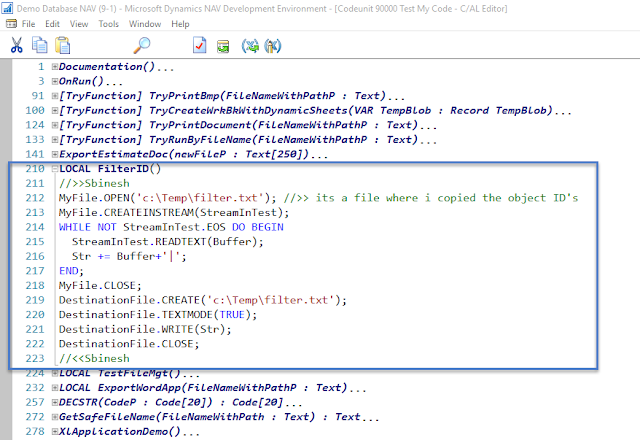Click the DestinationFile.TEXTMODE(TRUE) line
This screenshot has width=640, height=440.
[x=158, y=315]
